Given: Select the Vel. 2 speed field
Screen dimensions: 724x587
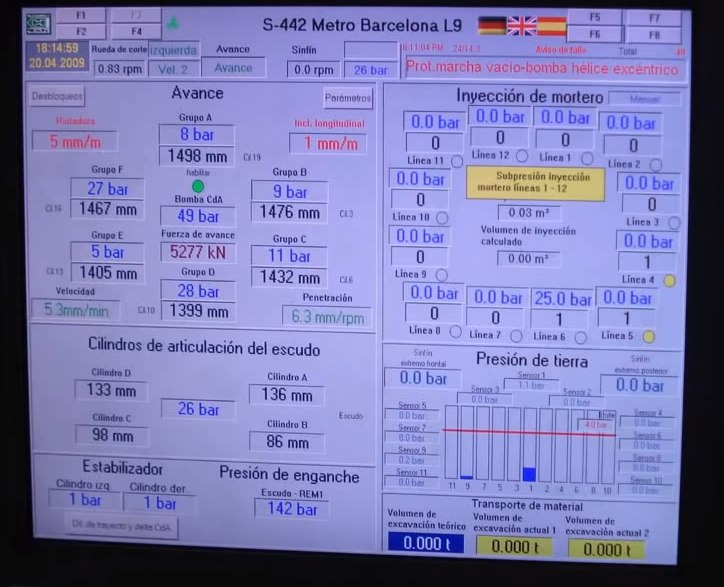Looking at the screenshot, I should pyautogui.click(x=174, y=70).
